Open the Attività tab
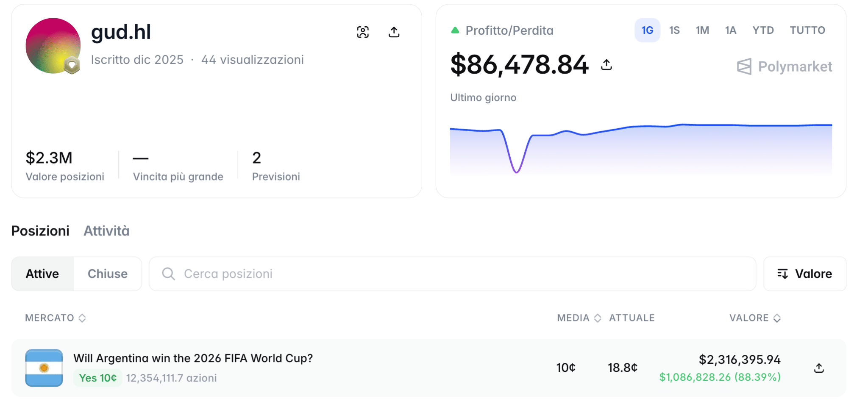Image resolution: width=868 pixels, height=418 pixels. coord(106,231)
